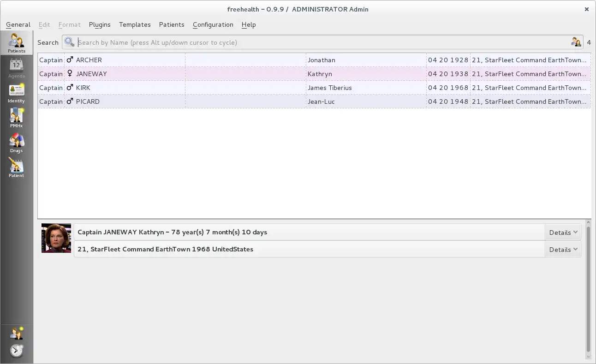Screen dimensions: 596x364
Task: Open the Help menu
Action: 249,24
